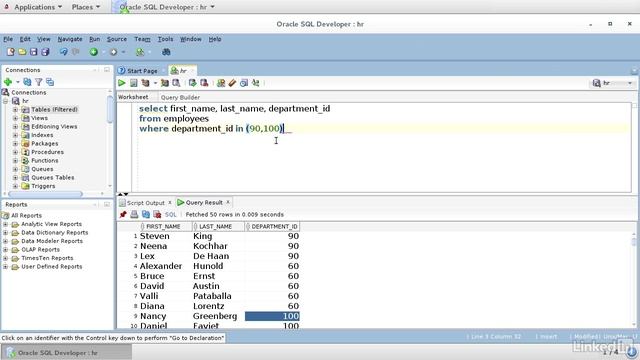
Task: Open the File menu
Action: coord(8,39)
